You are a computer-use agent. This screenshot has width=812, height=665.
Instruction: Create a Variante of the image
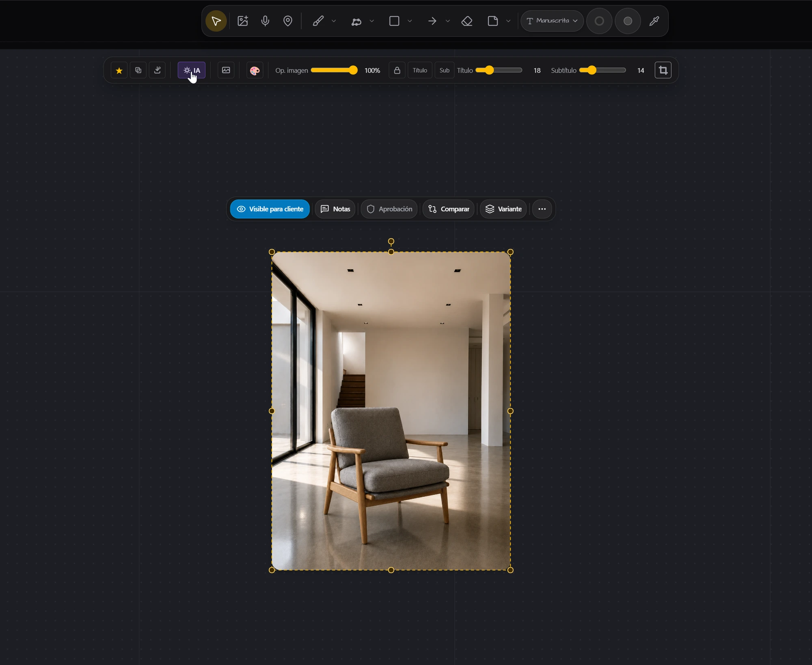pyautogui.click(x=503, y=209)
